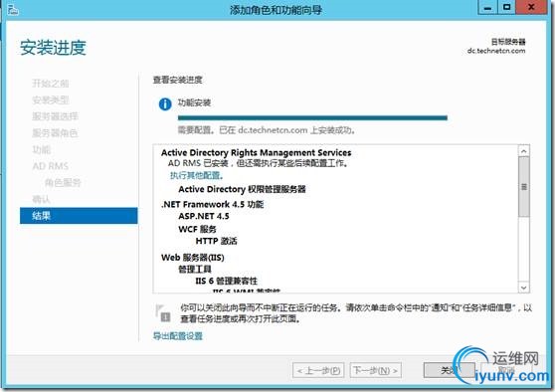Select the 角色服务 step in sidebar
The width and height of the screenshot is (555, 392).
coord(63,183)
